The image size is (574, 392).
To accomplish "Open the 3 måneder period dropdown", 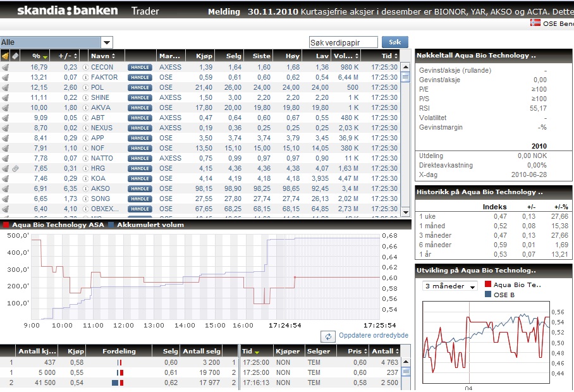I will 450,286.
